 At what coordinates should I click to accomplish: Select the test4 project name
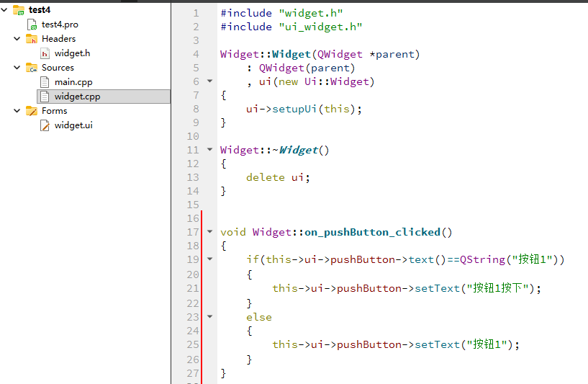[40, 10]
